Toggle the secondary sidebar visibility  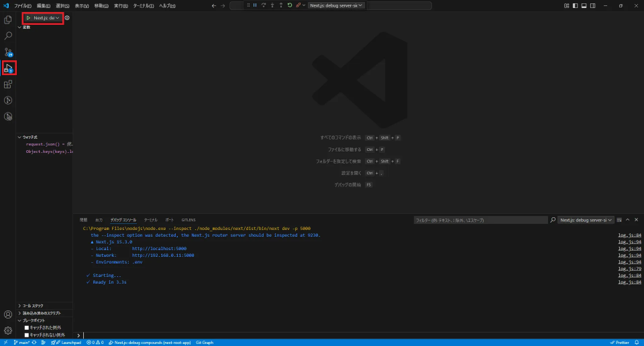592,6
